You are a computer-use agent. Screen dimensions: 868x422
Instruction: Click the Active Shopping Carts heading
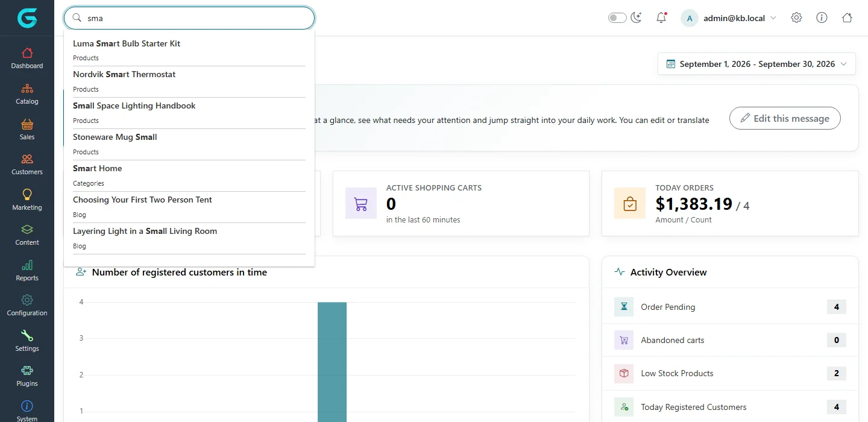(x=434, y=187)
